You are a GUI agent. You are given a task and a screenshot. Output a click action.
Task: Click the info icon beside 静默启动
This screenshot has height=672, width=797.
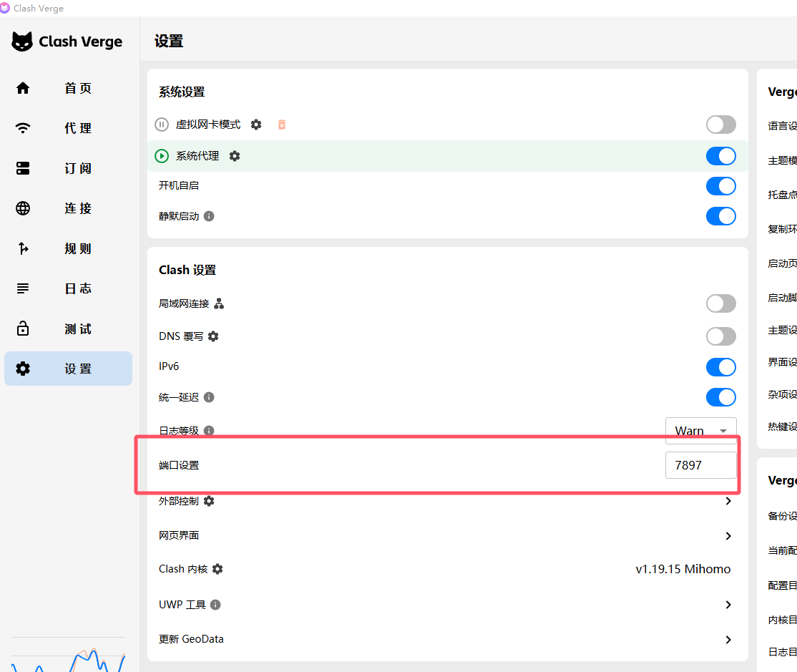(x=209, y=216)
